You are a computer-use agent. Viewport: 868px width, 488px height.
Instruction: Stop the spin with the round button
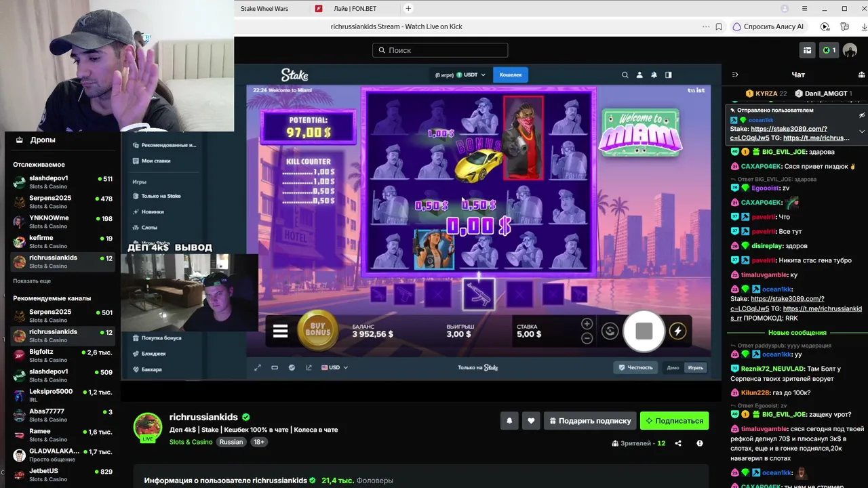click(644, 331)
